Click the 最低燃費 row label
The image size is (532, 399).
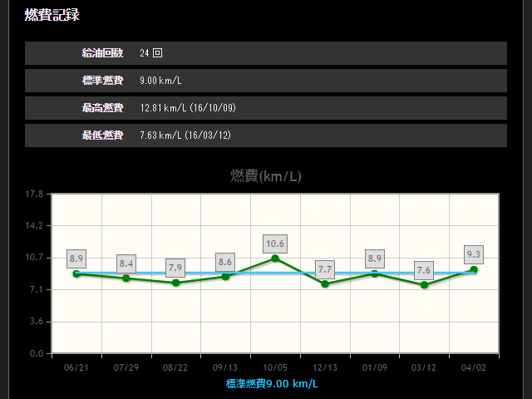tap(102, 135)
